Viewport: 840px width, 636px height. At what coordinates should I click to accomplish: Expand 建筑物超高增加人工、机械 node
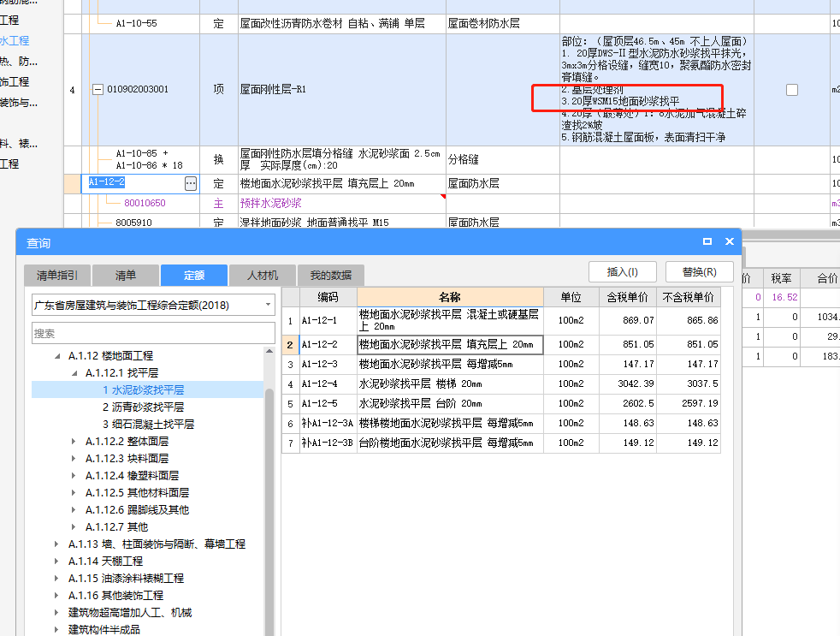click(x=56, y=612)
